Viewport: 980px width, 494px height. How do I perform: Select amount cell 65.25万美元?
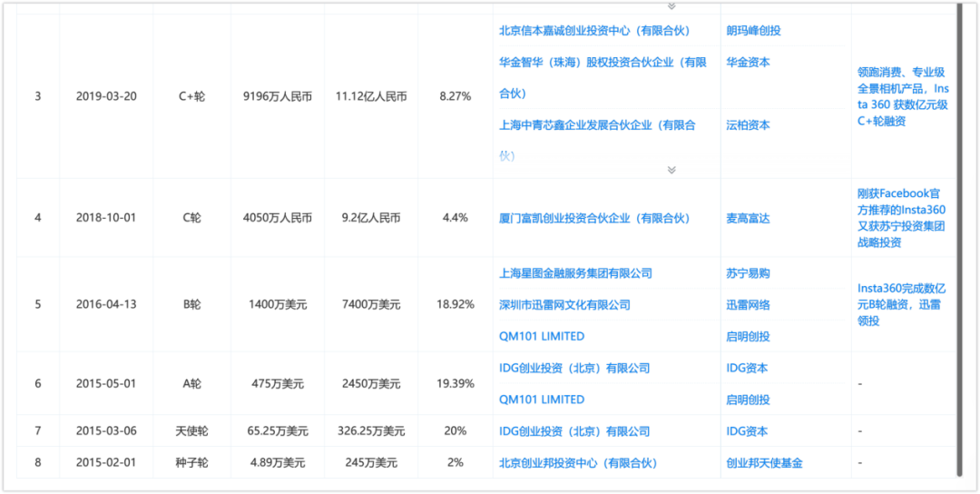(278, 430)
